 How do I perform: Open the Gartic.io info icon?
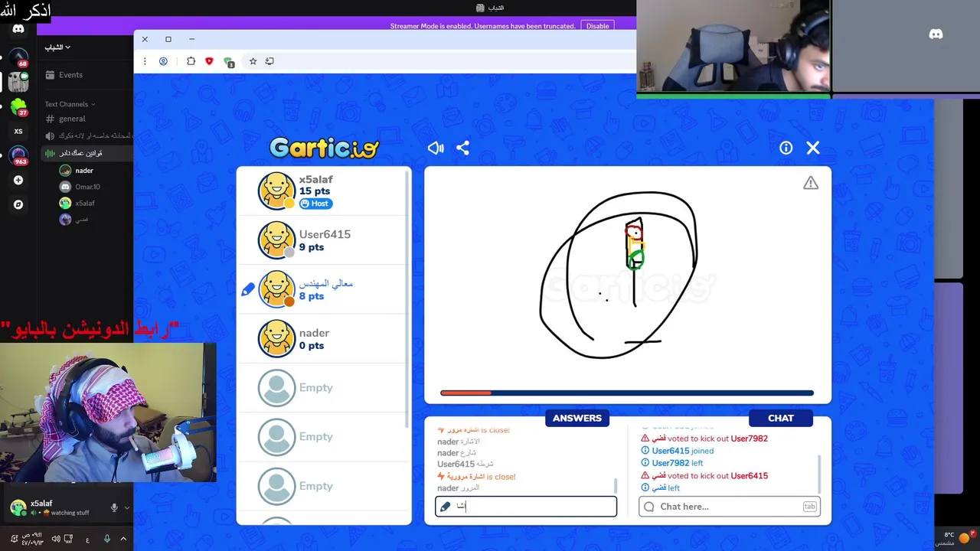pos(786,148)
